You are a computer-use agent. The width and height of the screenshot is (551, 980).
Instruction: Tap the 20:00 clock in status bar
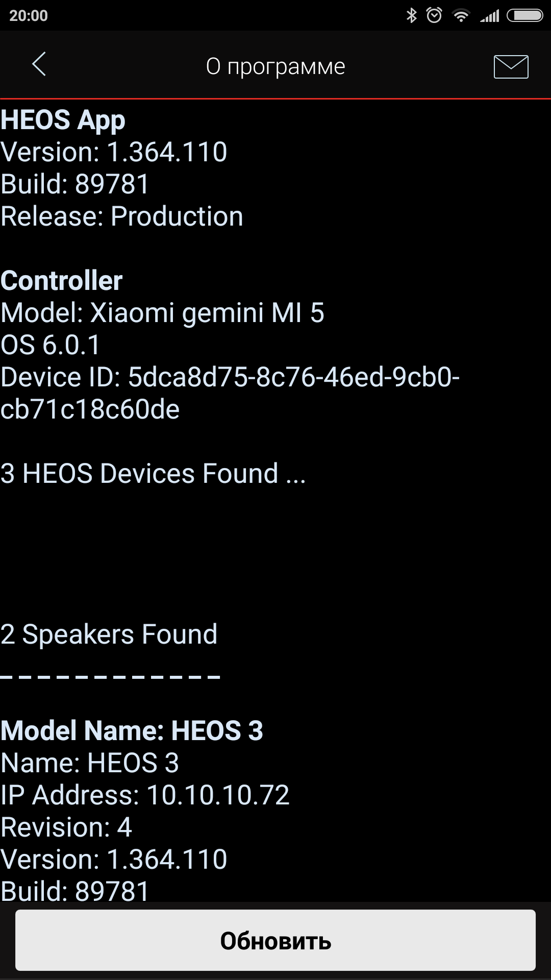(x=29, y=16)
